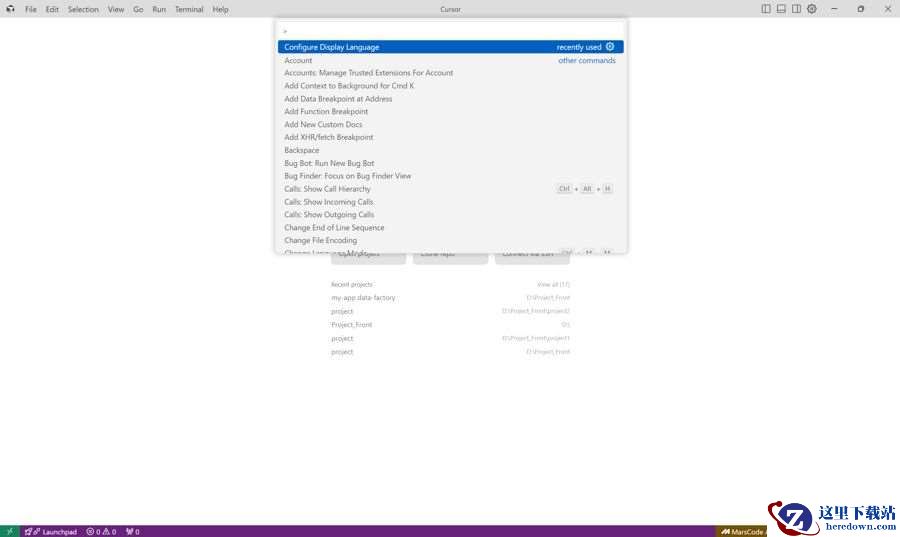Screen dimensions: 900x537
Task: Focus the command palette input field
Action: 451,30
